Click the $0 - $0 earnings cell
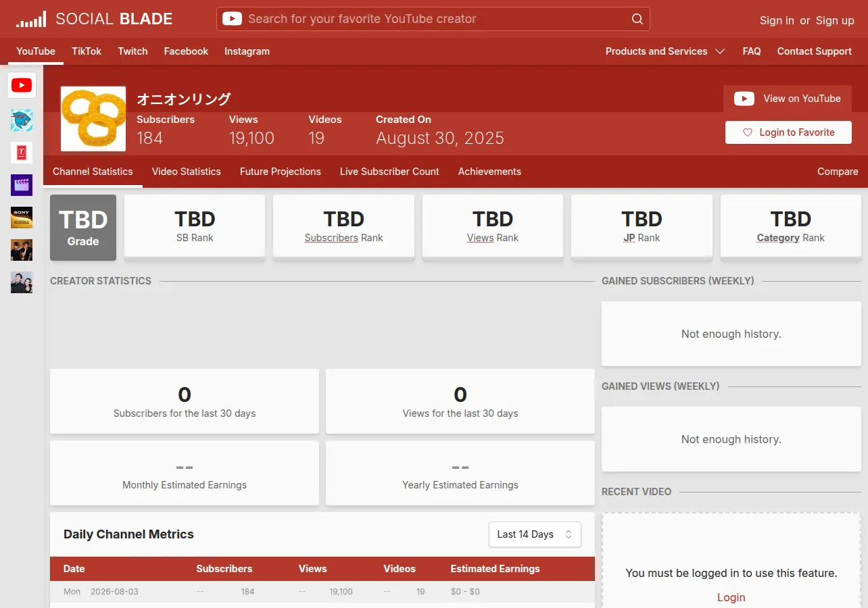The image size is (868, 608). click(x=465, y=592)
